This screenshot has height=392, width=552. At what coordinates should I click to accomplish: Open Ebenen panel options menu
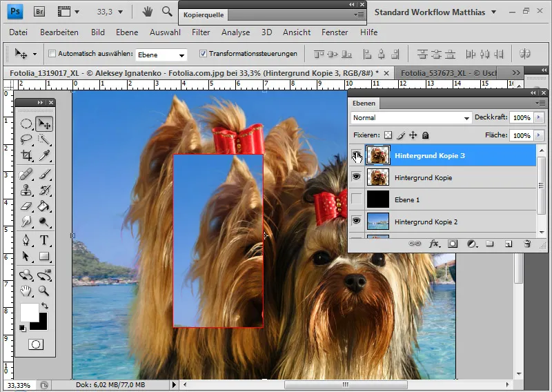[x=540, y=104]
